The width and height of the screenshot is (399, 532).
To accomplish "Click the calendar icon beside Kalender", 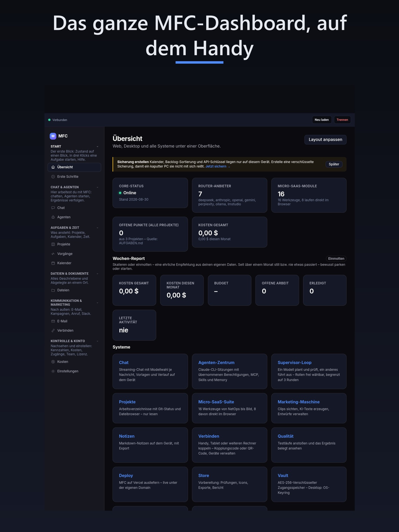I will (x=53, y=263).
